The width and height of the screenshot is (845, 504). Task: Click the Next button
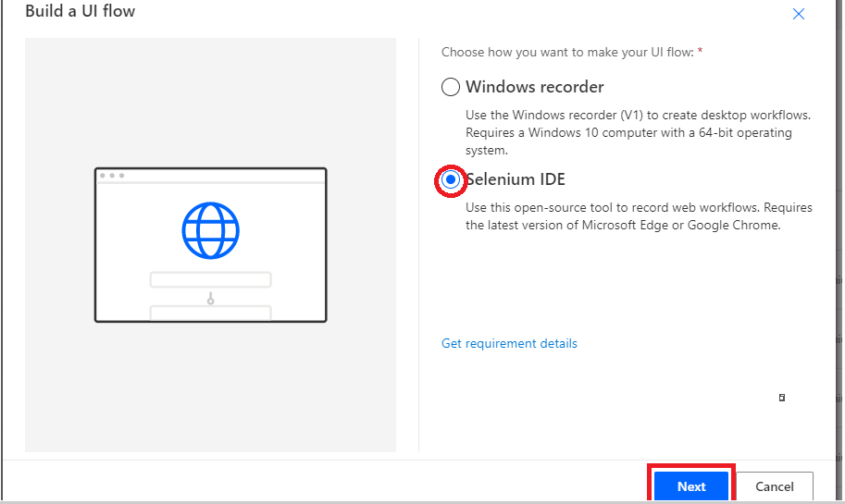691,486
